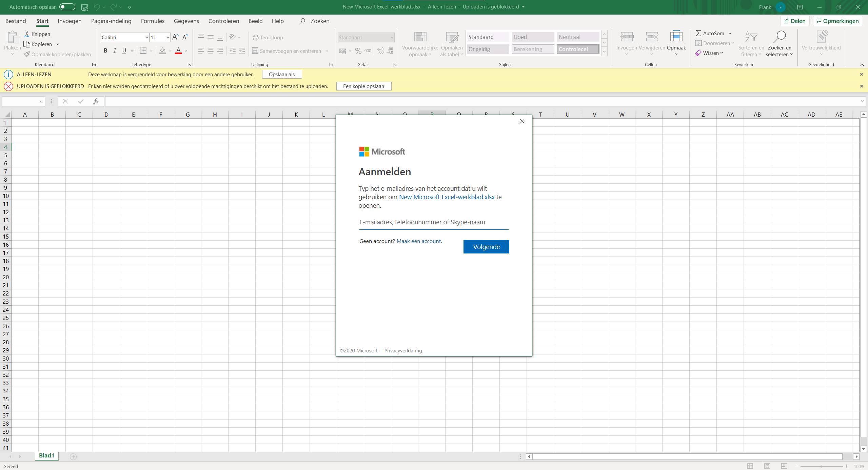Switch to the Pagina-indeling tab

[111, 21]
